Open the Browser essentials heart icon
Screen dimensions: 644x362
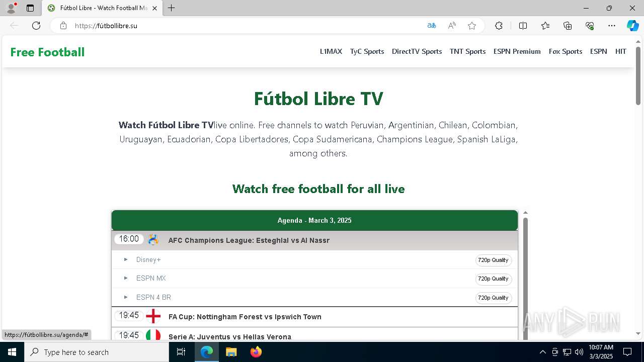coord(590,26)
